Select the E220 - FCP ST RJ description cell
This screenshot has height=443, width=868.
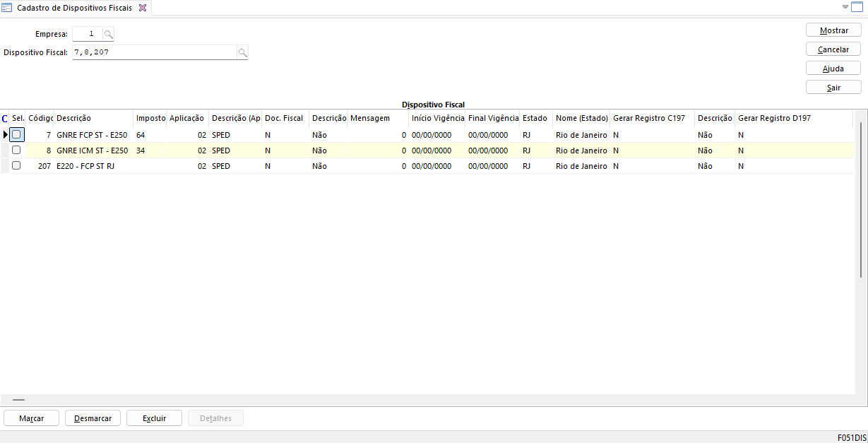[94, 165]
